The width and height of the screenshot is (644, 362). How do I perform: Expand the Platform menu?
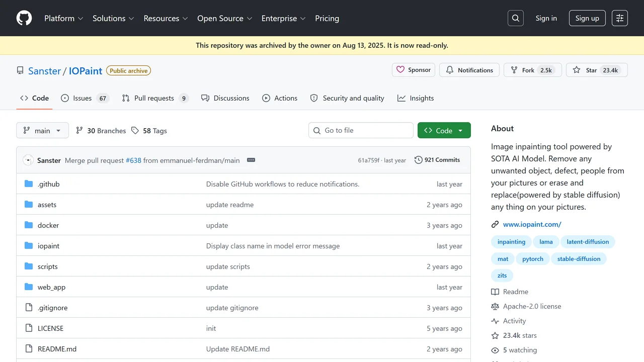(x=64, y=18)
